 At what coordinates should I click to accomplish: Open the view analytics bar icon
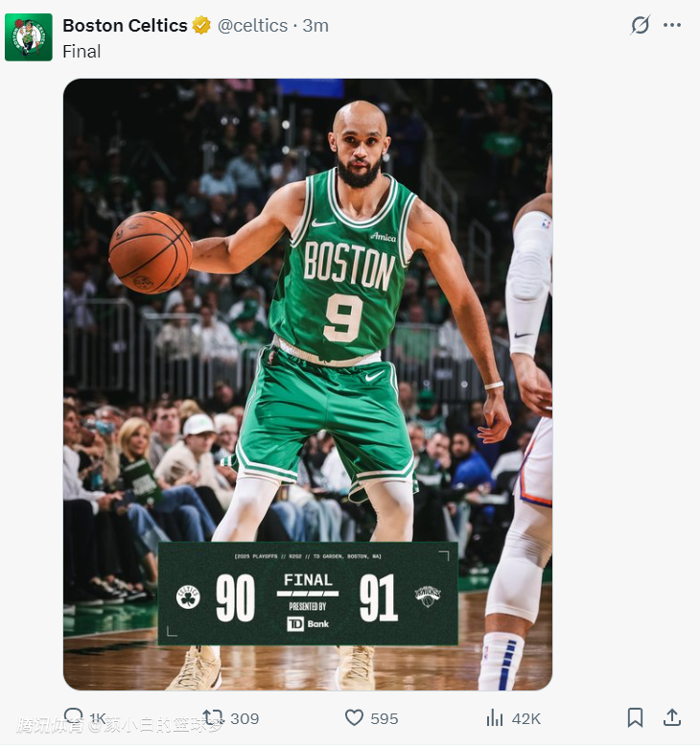click(x=495, y=717)
